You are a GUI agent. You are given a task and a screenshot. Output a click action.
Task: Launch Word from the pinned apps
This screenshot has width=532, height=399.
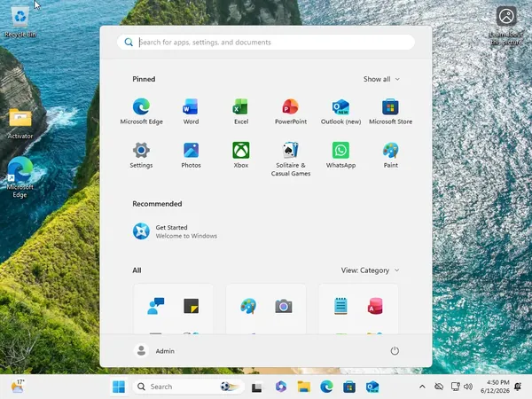pyautogui.click(x=191, y=112)
